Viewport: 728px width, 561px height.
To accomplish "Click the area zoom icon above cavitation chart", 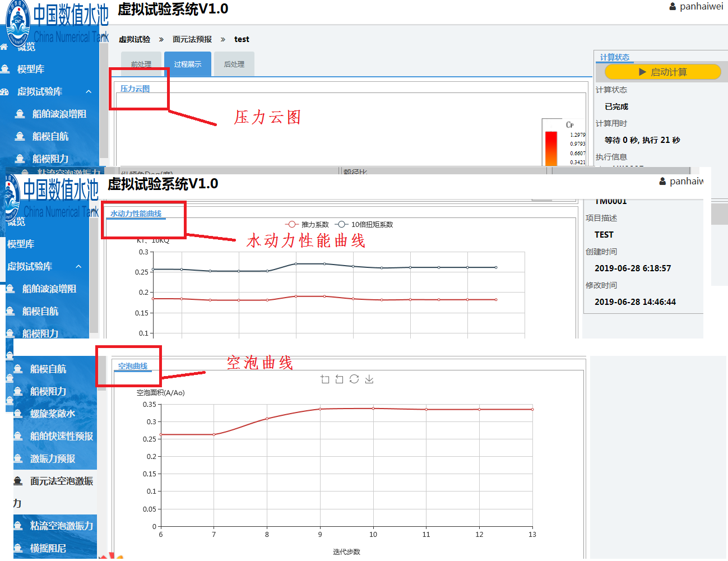I will (325, 379).
